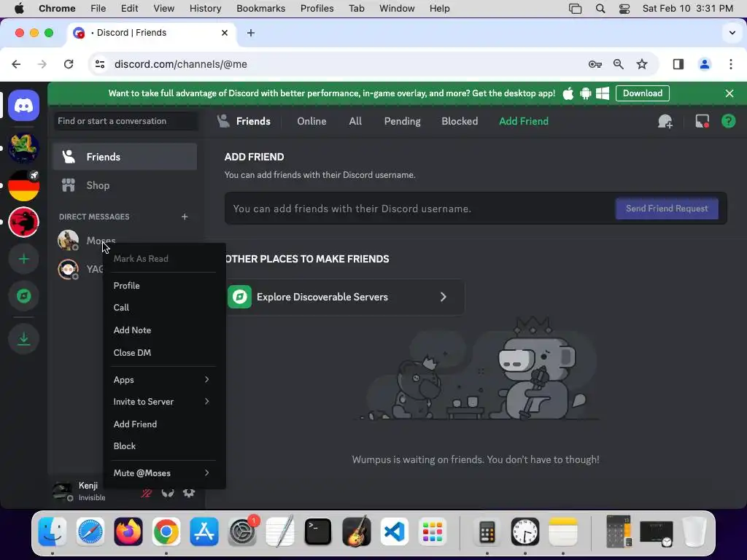Choose Add Note in context menu
This screenshot has width=747, height=560.
pyautogui.click(x=163, y=330)
